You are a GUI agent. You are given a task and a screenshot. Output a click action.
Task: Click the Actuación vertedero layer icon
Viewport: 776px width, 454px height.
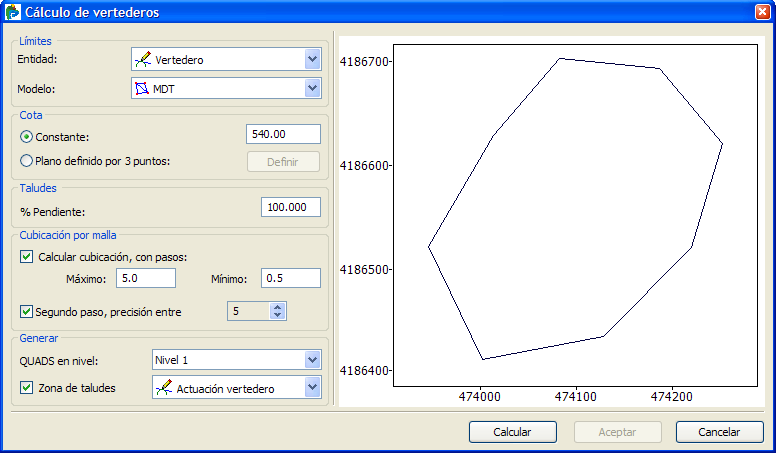164,388
